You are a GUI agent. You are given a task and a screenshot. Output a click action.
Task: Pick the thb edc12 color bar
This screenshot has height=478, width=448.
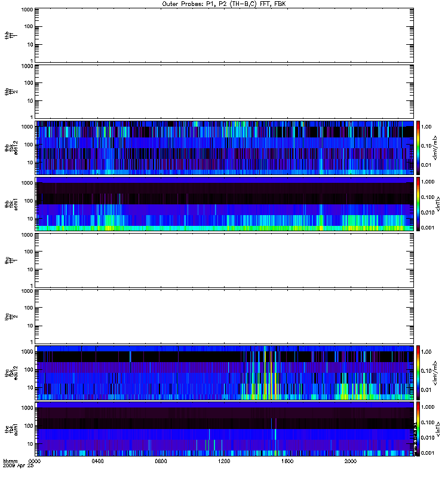(418, 148)
